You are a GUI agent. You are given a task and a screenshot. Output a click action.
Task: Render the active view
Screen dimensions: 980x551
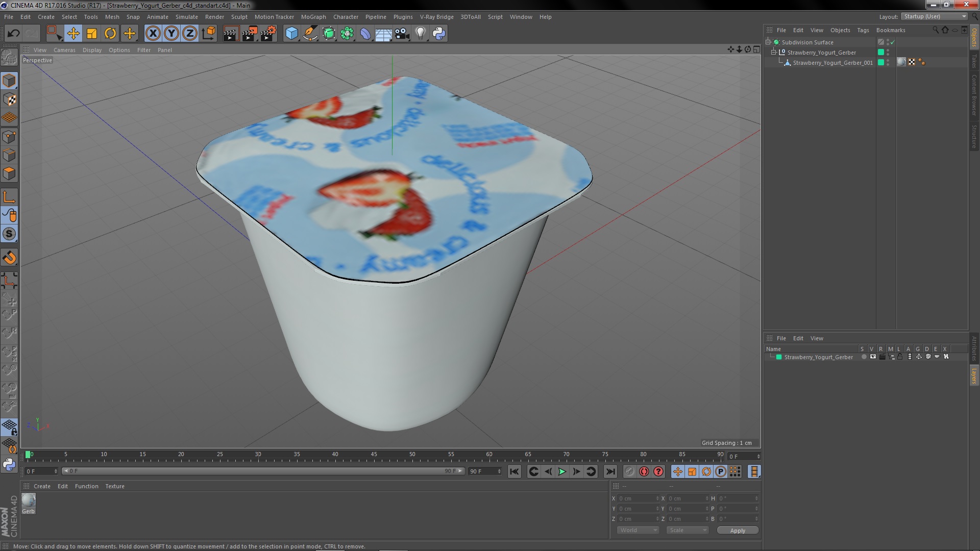pos(231,34)
